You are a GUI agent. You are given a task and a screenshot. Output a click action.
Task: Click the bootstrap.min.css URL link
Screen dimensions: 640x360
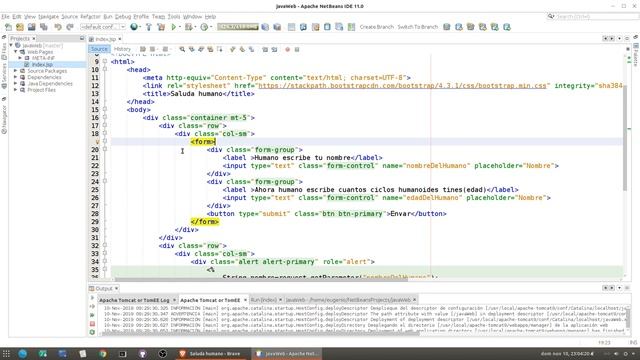coord(402,86)
